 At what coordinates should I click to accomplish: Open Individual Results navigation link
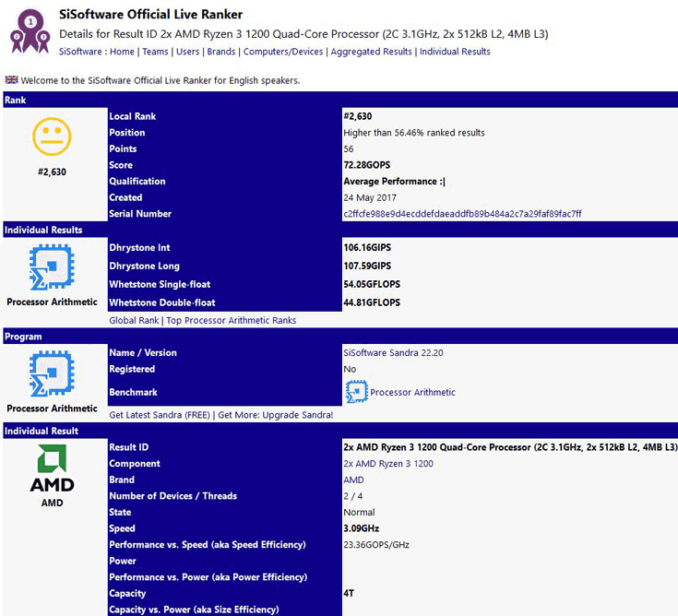[455, 52]
